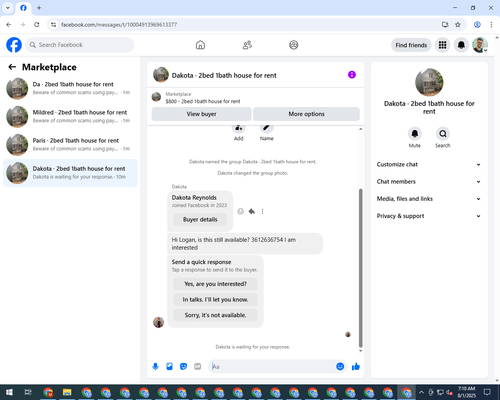
Task: Record a voice clip with microphone icon
Action: point(155,367)
